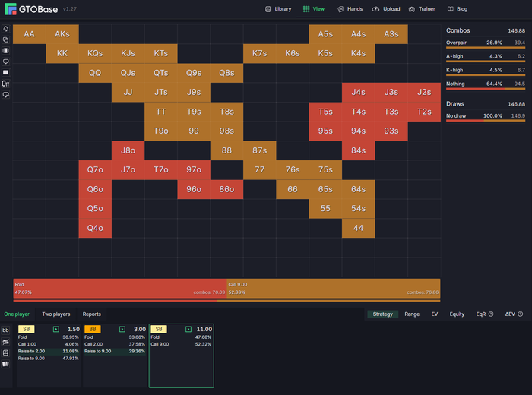Select the ΔEV display button

(510, 314)
